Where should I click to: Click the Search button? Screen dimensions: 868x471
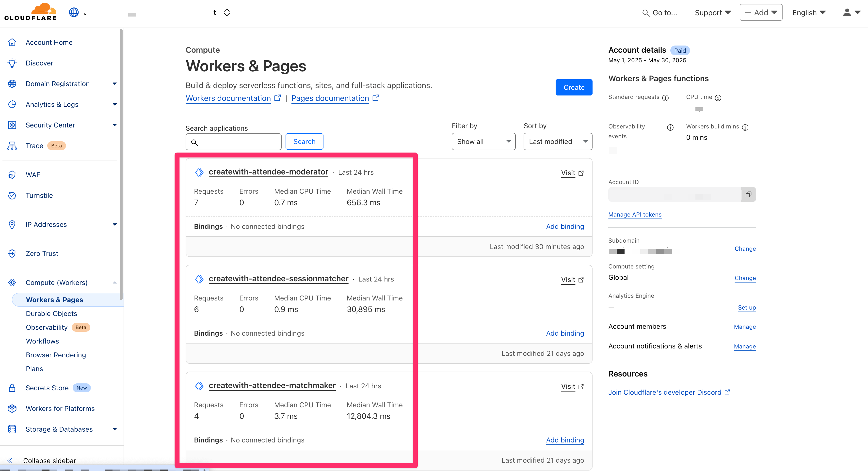(304, 141)
